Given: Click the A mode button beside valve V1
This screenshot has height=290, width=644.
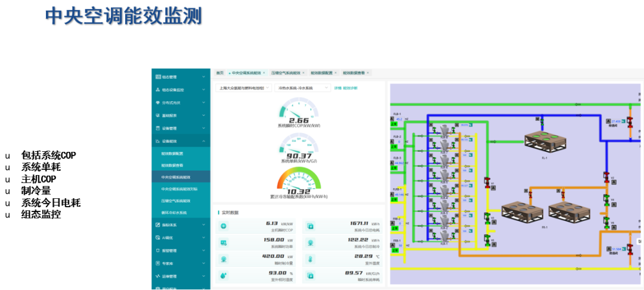Looking at the screenshot, I should click(494, 188).
